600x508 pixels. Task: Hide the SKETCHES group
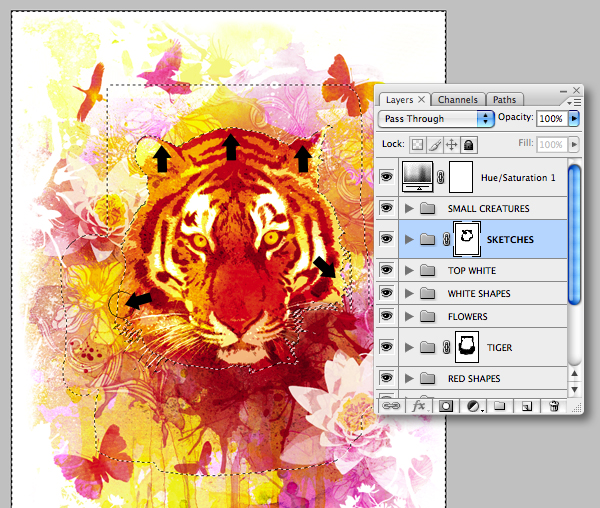click(386, 239)
